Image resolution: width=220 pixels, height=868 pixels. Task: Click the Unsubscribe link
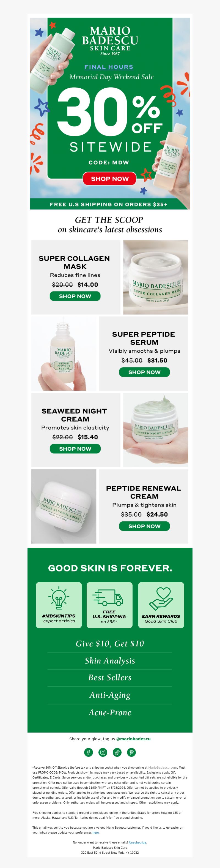137,842
